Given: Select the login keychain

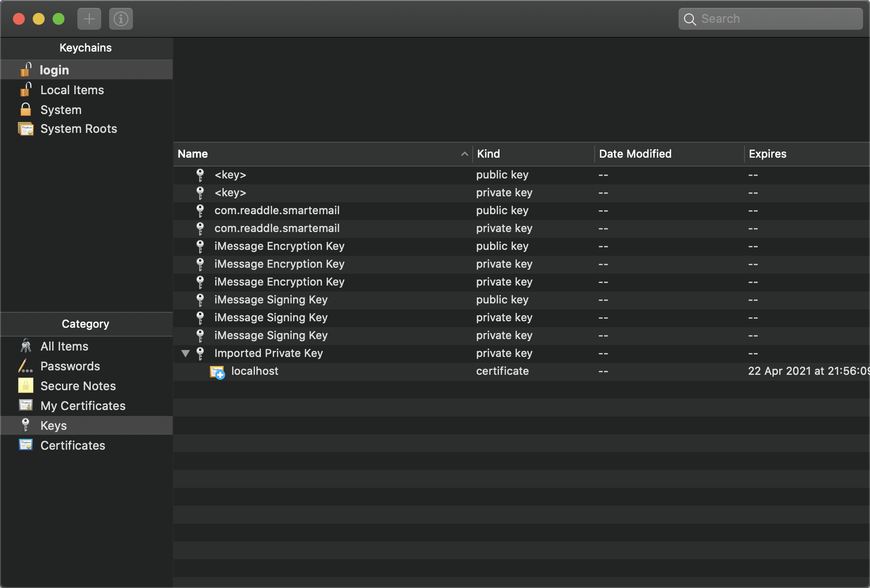Looking at the screenshot, I should click(86, 70).
